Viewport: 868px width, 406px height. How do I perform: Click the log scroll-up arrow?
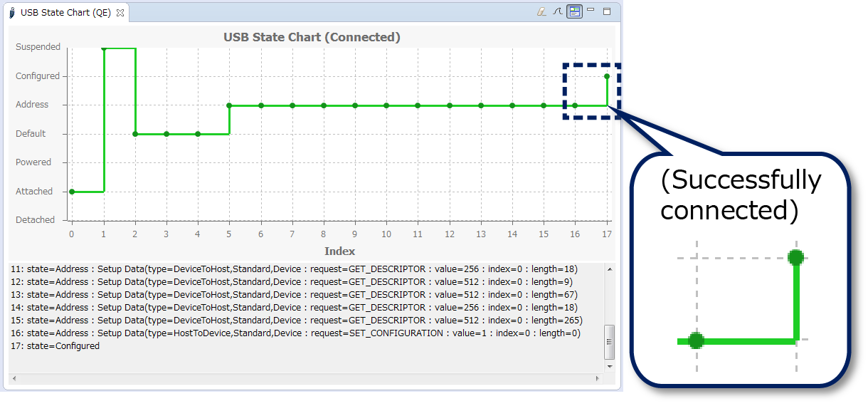coord(609,269)
